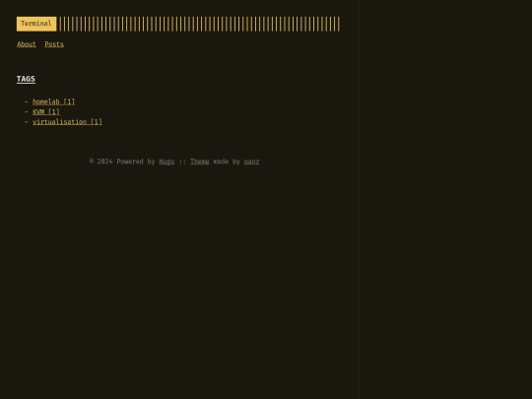This screenshot has width=532, height=399.
Task: Open the virtualisation [1] tag
Action: pos(67,122)
